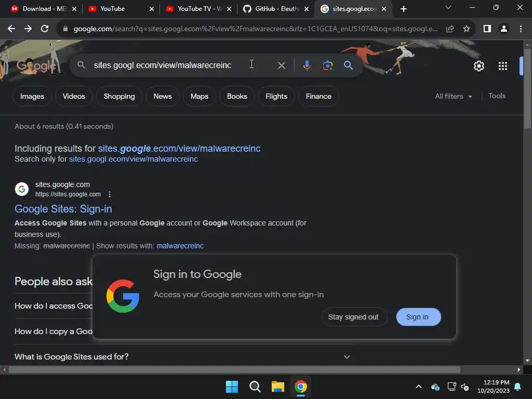This screenshot has height=399, width=532.
Task: Open the taskbar clock and date
Action: (x=494, y=387)
